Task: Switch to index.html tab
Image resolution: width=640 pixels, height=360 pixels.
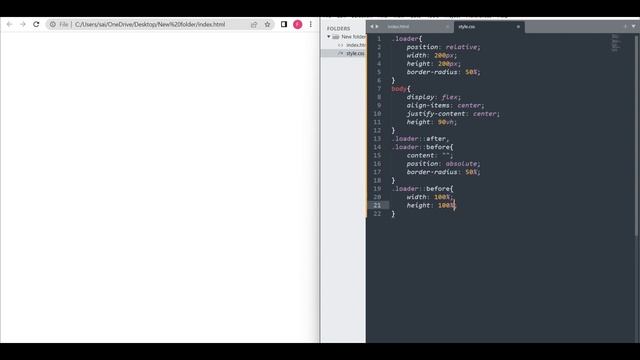Action: pyautogui.click(x=398, y=27)
